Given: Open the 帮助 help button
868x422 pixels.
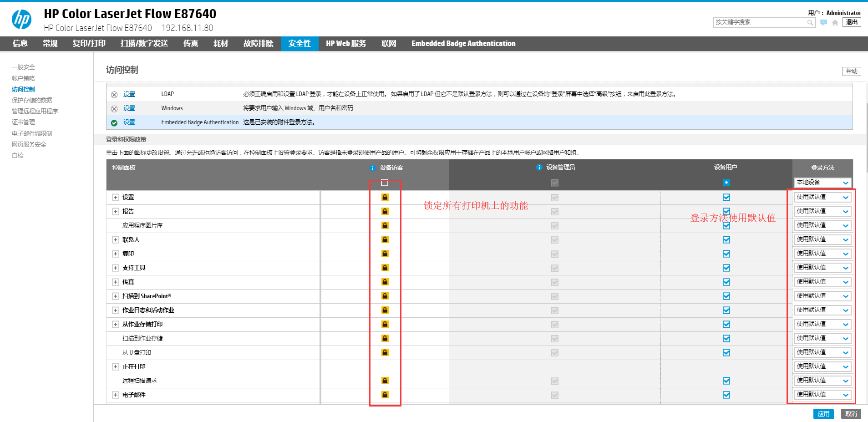Looking at the screenshot, I should point(852,71).
